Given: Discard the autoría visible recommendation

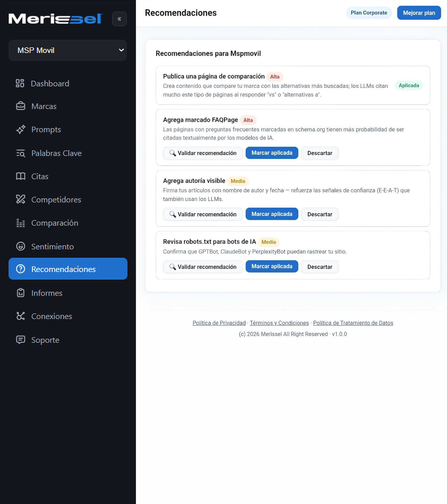Looking at the screenshot, I should click(320, 214).
